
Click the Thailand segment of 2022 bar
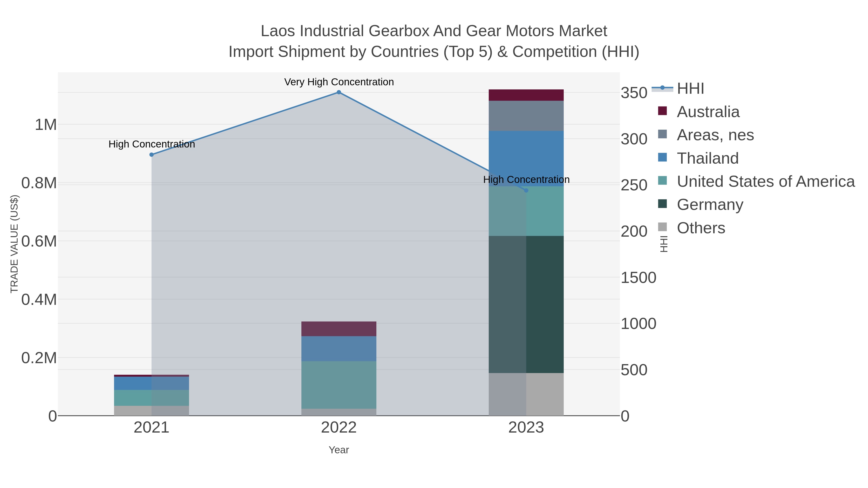coord(339,349)
